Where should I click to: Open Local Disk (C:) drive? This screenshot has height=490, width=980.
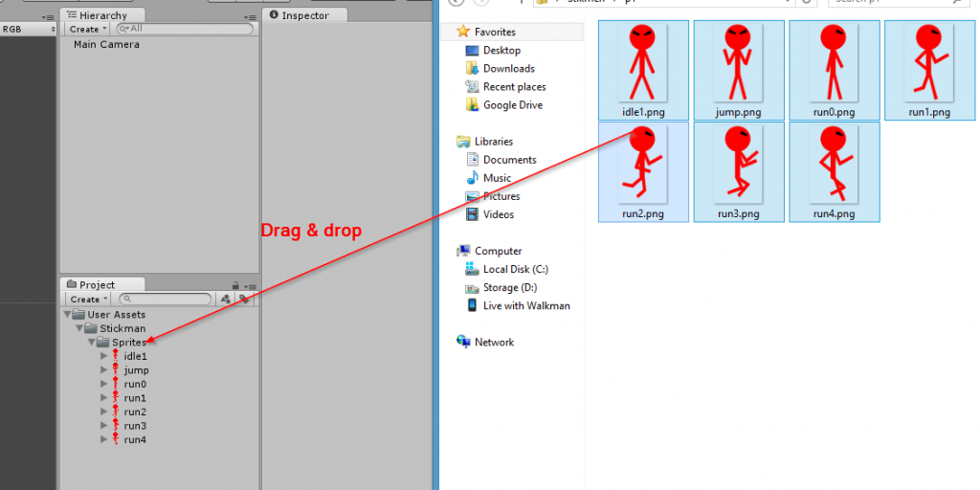tap(515, 270)
